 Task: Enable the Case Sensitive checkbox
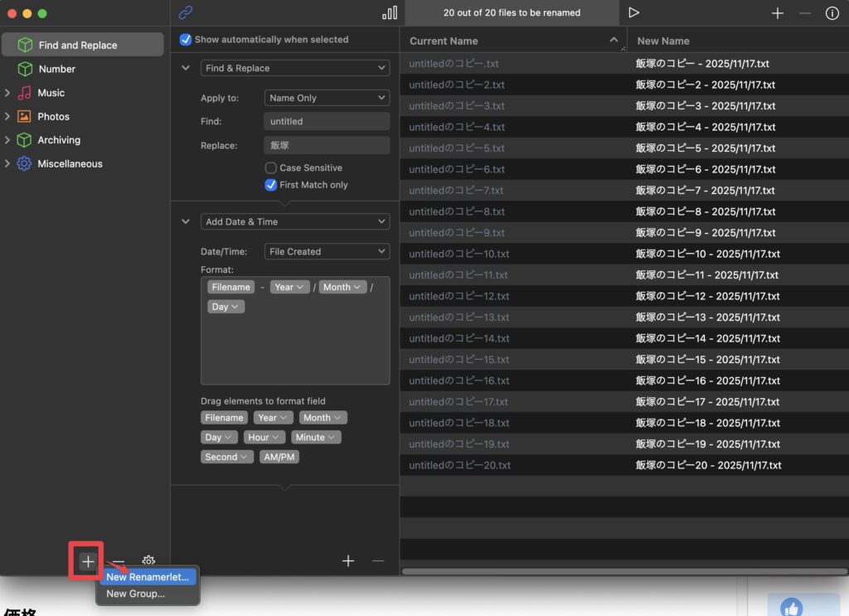(270, 167)
